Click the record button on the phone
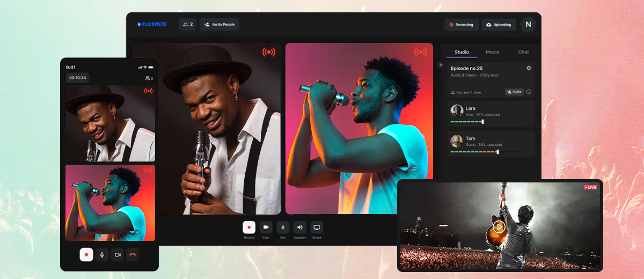The width and height of the screenshot is (644, 279). (86, 254)
